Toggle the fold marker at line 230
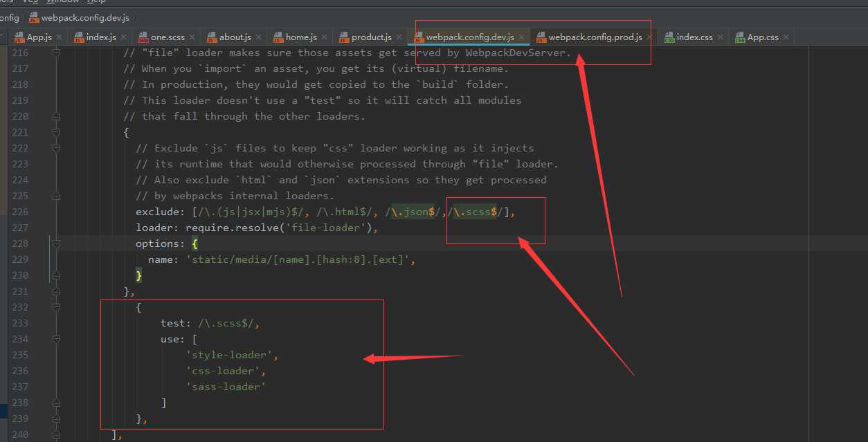 (57, 275)
